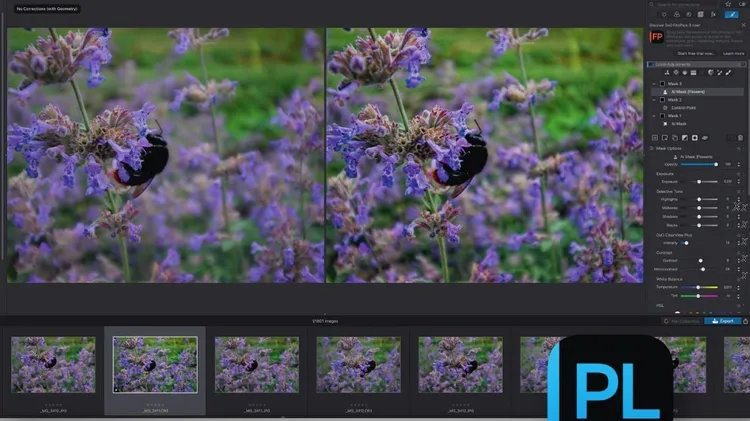Select the Geometry palette tab icon
The width and height of the screenshot is (750, 421).
click(698, 15)
